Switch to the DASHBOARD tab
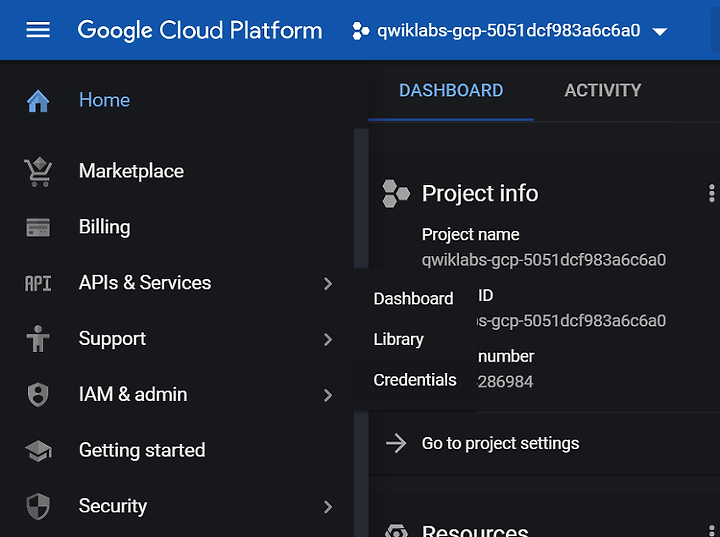720x537 pixels. pos(451,90)
